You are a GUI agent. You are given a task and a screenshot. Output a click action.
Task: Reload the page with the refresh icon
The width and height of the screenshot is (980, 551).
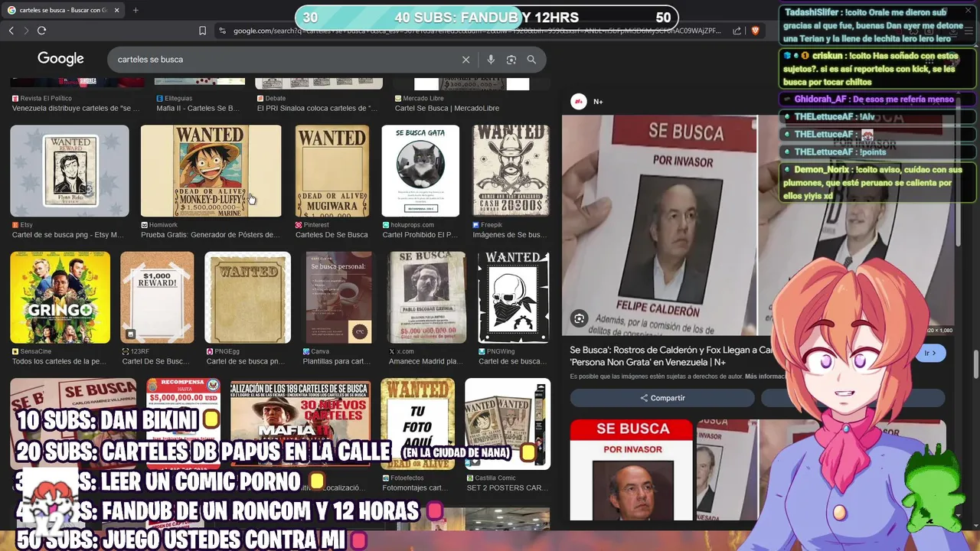pos(41,31)
